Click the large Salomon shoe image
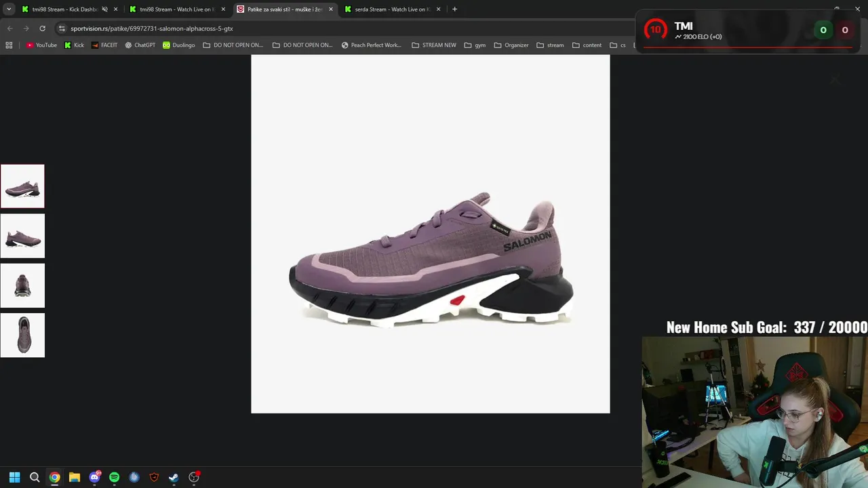 point(431,234)
